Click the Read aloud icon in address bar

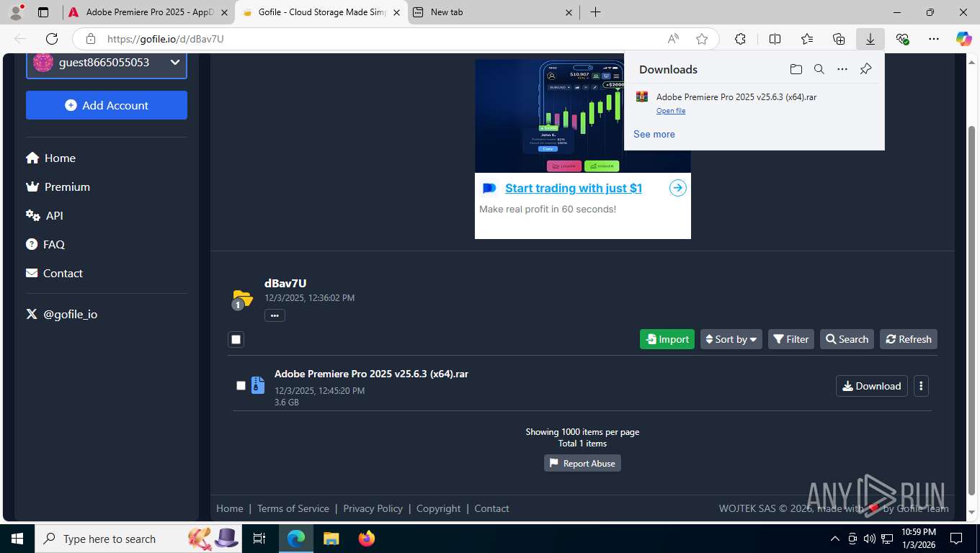[673, 39]
